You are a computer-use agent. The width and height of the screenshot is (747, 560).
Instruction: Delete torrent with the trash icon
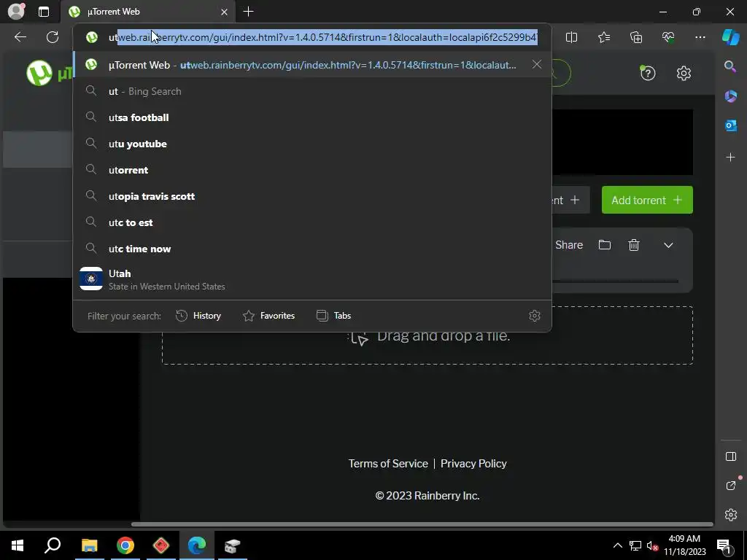pos(634,245)
